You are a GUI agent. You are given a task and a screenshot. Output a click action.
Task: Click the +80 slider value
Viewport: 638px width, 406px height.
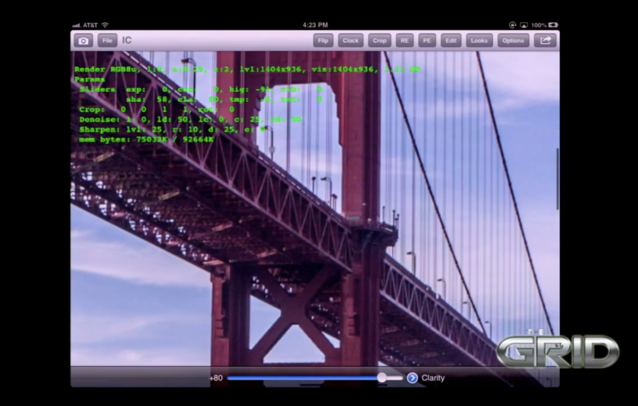click(x=216, y=378)
